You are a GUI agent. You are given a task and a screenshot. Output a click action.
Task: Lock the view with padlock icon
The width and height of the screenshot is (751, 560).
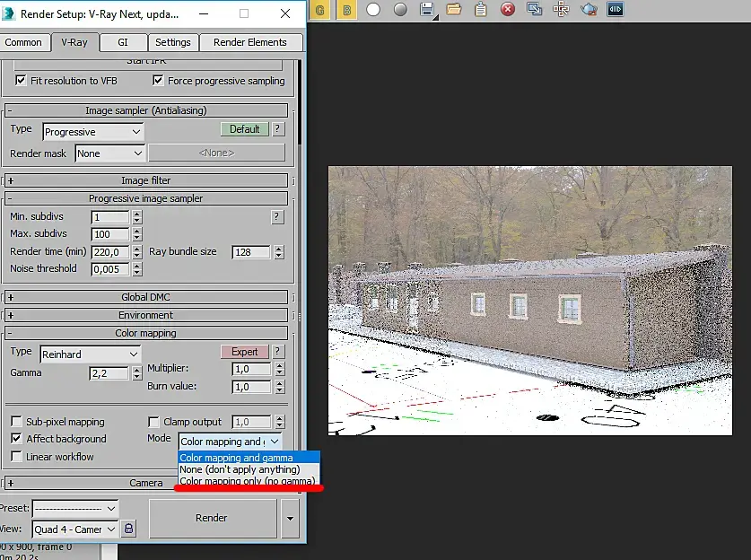tap(128, 529)
